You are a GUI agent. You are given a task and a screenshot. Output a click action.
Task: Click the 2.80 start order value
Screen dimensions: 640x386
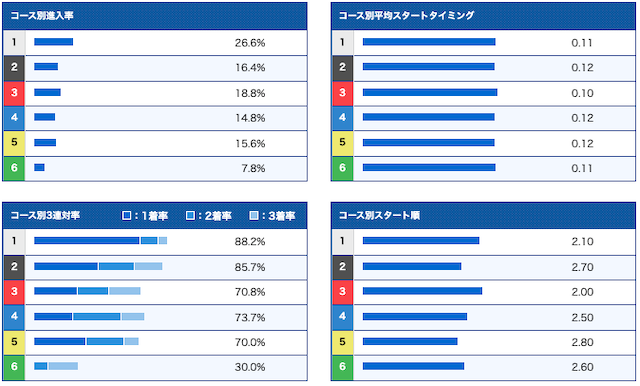582,342
